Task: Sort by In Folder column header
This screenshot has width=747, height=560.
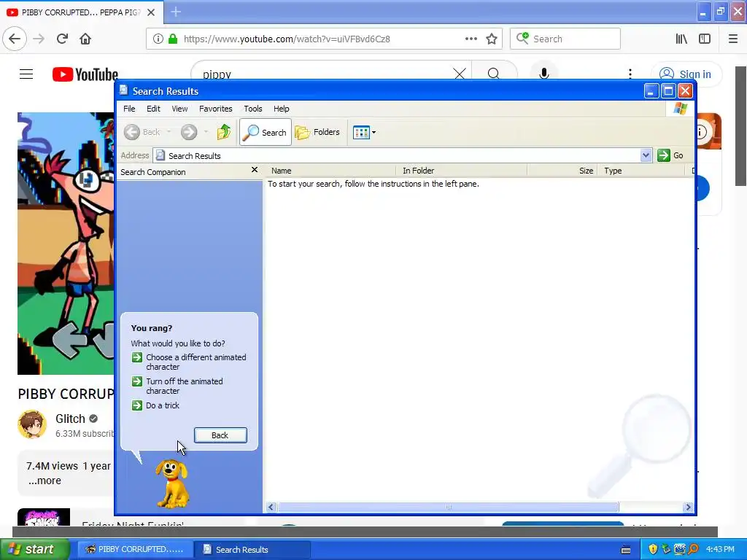Action: [x=462, y=171]
